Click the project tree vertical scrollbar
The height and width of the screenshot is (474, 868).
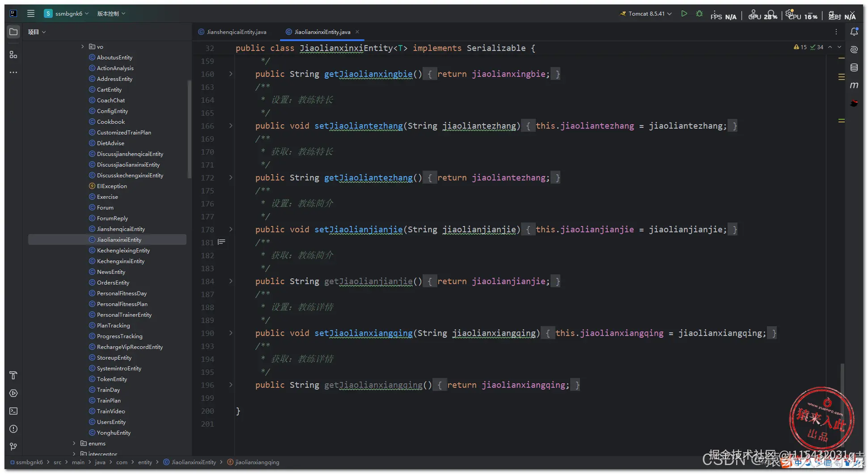click(x=189, y=130)
